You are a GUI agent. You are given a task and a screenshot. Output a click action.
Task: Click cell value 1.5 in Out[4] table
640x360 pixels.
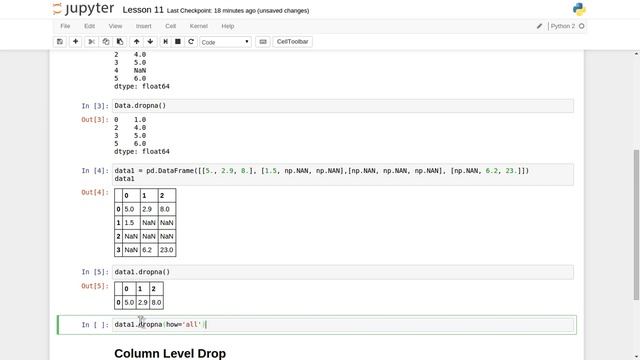(x=131, y=223)
